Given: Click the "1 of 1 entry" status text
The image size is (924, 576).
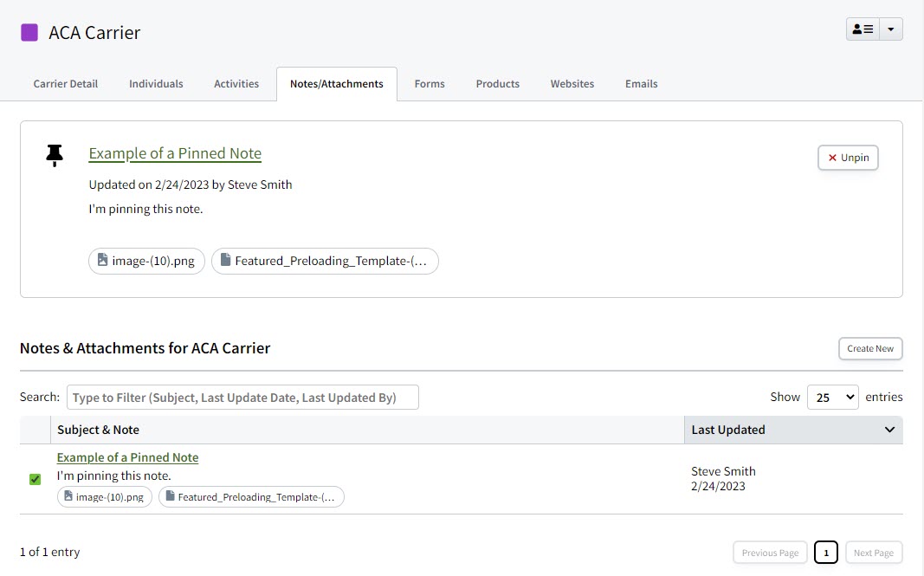Looking at the screenshot, I should tap(49, 552).
